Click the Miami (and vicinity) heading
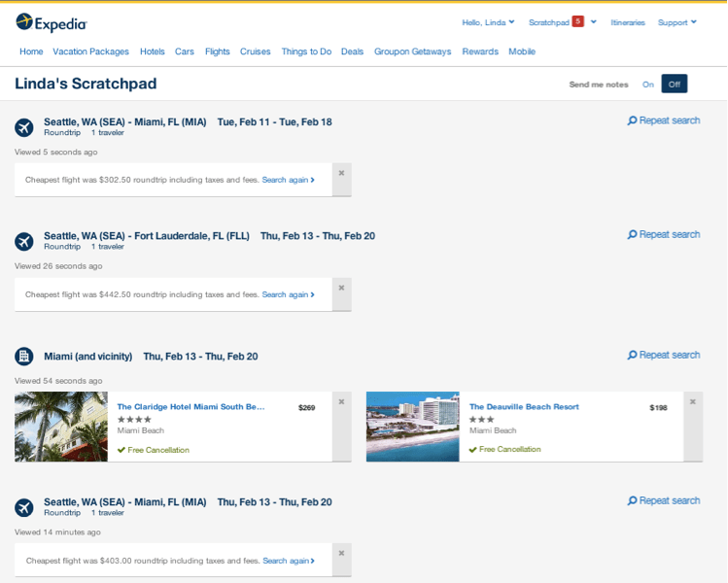The height and width of the screenshot is (583, 728). click(x=88, y=357)
